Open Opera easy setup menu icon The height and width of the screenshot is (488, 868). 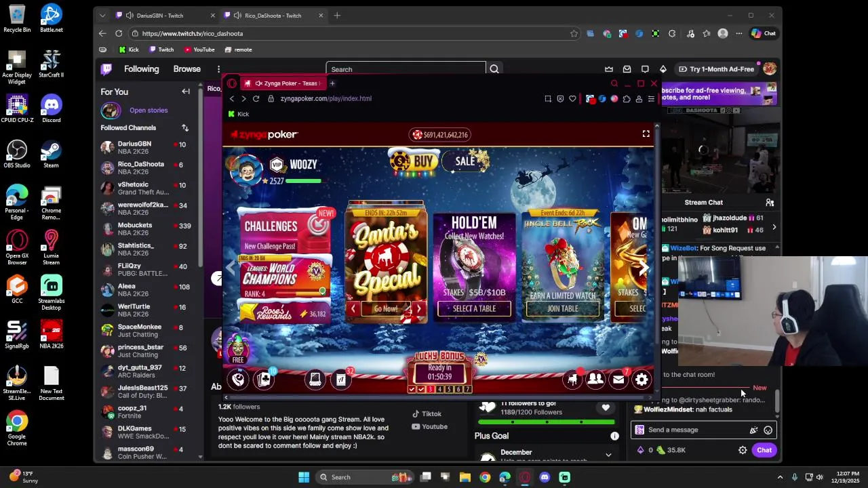[651, 99]
